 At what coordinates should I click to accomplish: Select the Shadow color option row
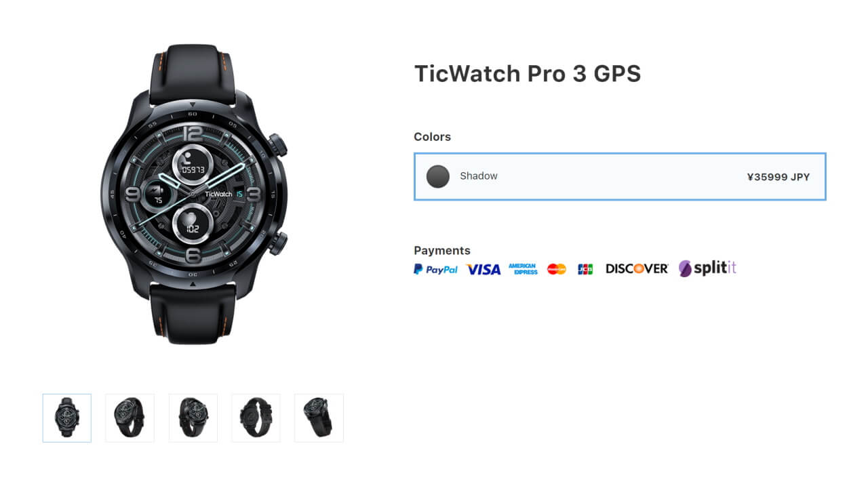coord(620,177)
